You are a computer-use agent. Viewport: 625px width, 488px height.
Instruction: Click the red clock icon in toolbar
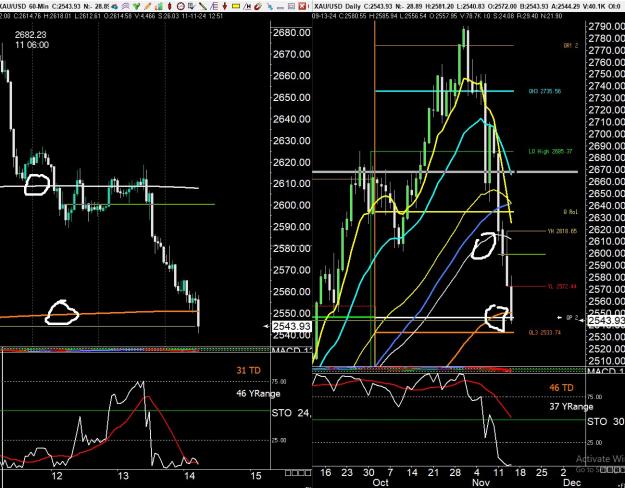pyautogui.click(x=181, y=6)
